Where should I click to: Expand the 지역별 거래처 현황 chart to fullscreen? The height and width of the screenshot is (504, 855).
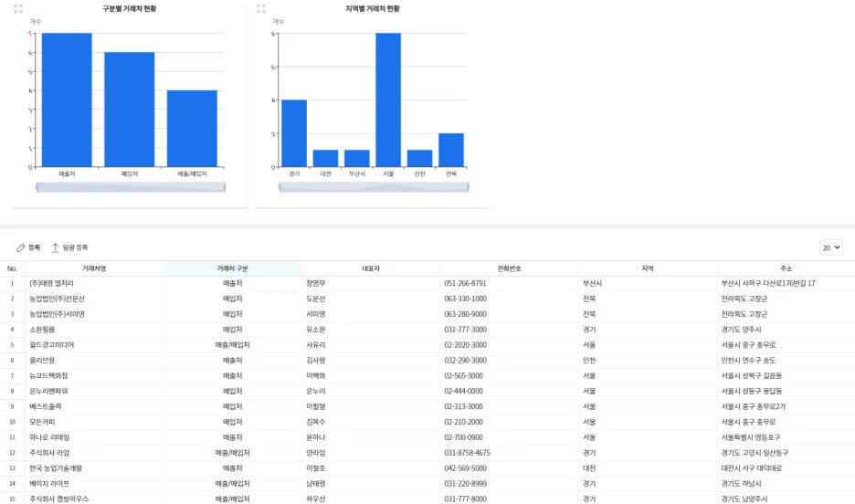261,8
